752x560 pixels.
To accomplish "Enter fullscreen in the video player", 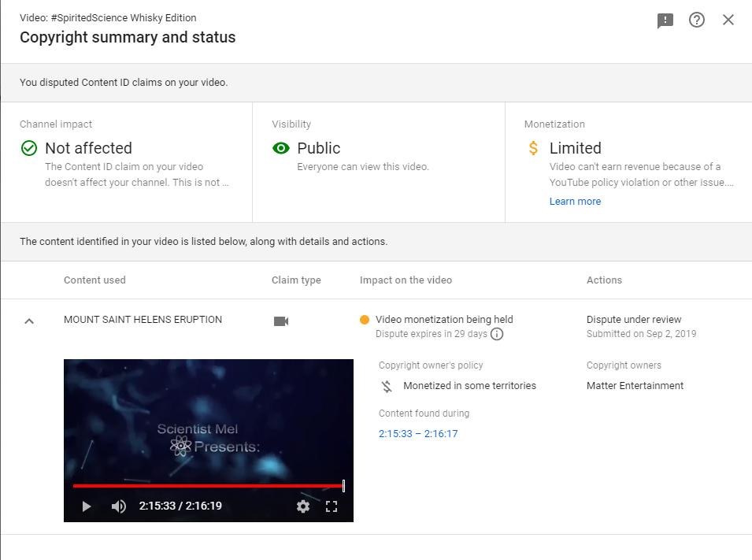I will click(x=332, y=506).
